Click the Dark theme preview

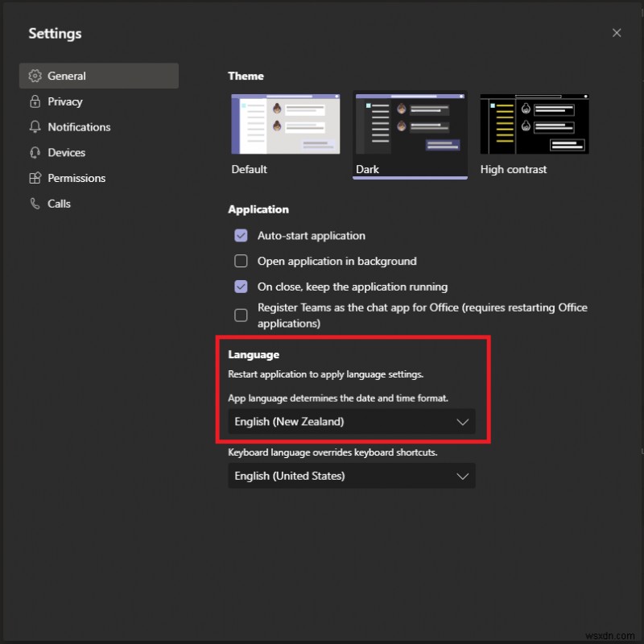click(x=409, y=124)
